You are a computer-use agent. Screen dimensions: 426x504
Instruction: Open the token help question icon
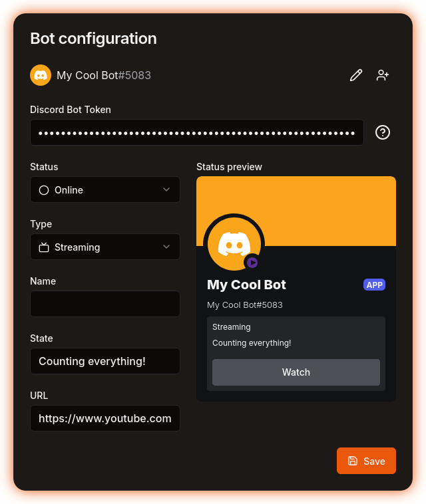click(383, 132)
